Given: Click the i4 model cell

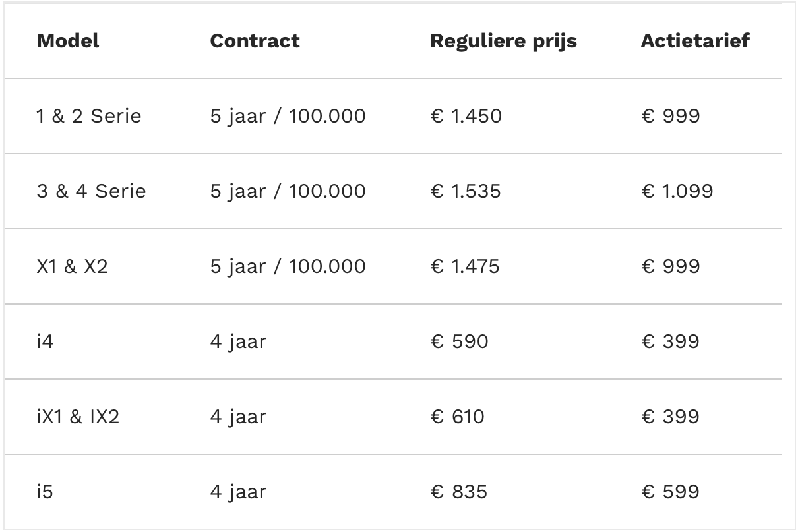Looking at the screenshot, I should 45,341.
